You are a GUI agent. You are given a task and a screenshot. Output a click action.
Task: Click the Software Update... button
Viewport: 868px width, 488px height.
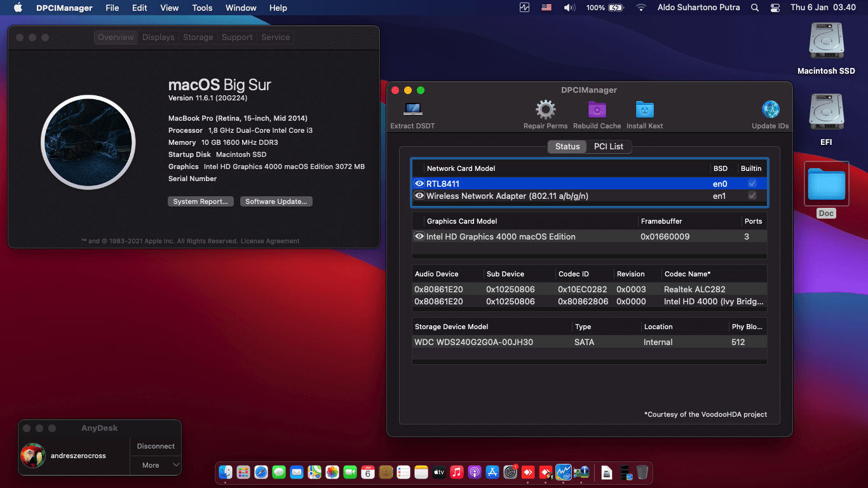(x=276, y=201)
